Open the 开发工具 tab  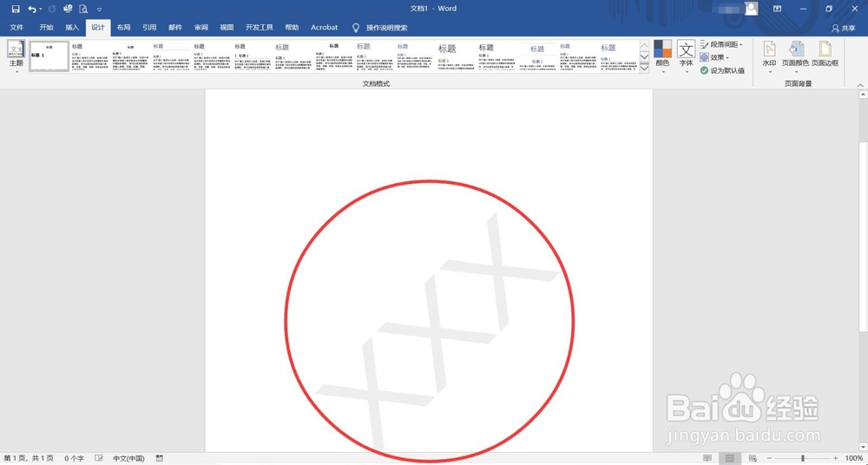click(260, 27)
